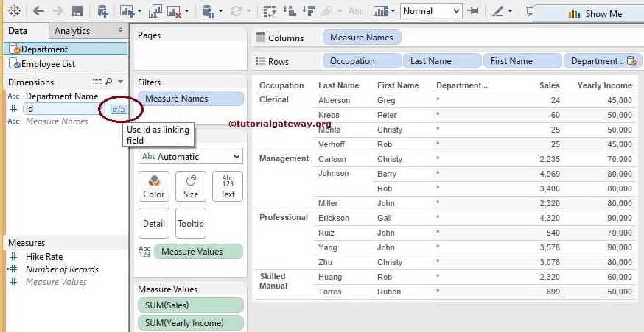Viewport: 644px width, 332px height.
Task: Open the Normal fit dropdown
Action: 431,11
